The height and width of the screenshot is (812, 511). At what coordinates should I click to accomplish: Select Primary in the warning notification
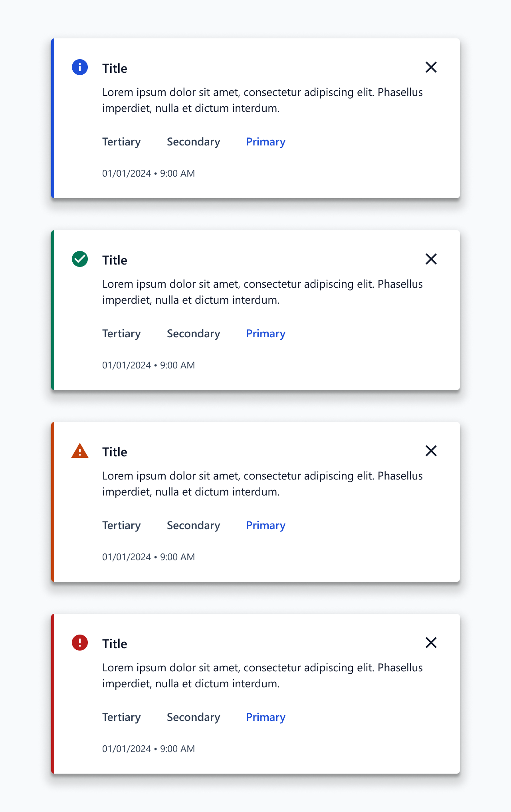point(265,525)
